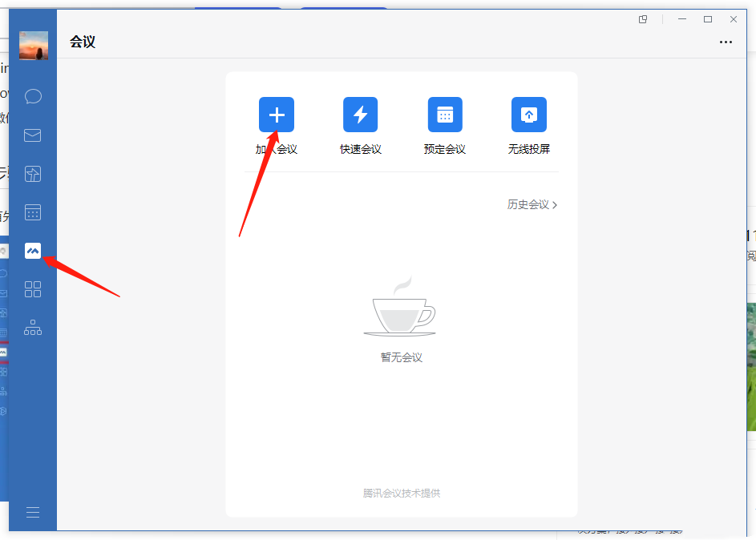
Task: Open the more options ellipsis menu
Action: click(x=726, y=42)
